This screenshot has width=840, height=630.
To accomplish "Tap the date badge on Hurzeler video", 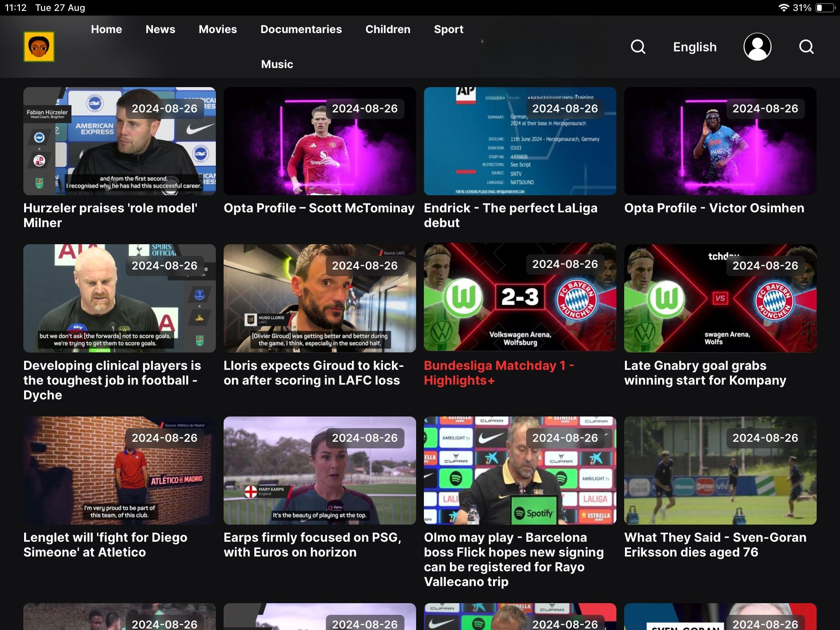I will point(164,108).
